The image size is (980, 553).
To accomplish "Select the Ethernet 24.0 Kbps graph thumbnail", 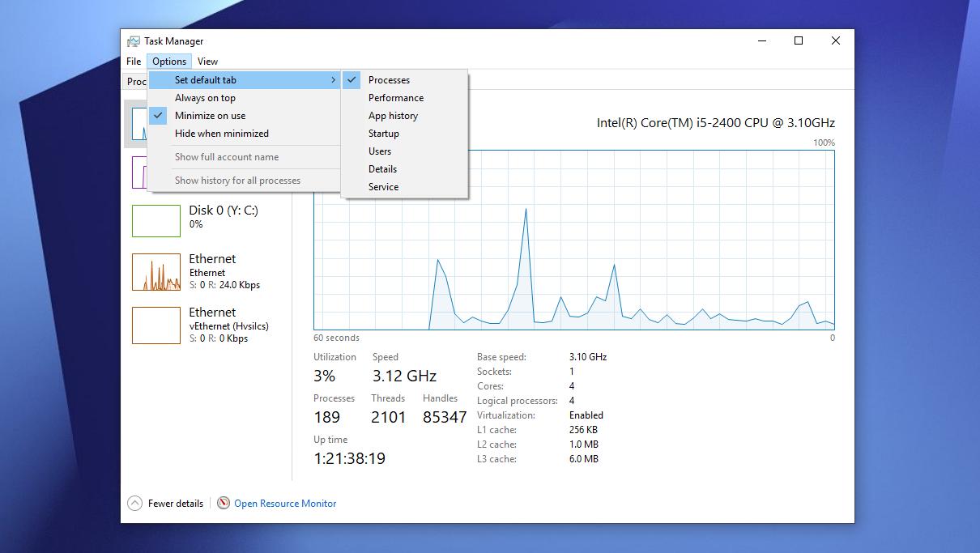I will [x=156, y=272].
